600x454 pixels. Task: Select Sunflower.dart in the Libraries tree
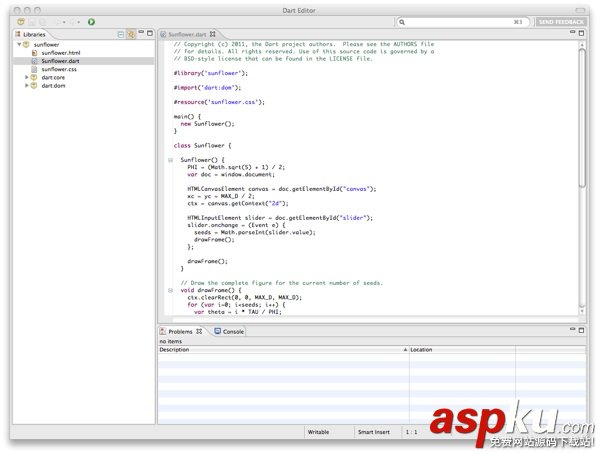click(x=60, y=61)
